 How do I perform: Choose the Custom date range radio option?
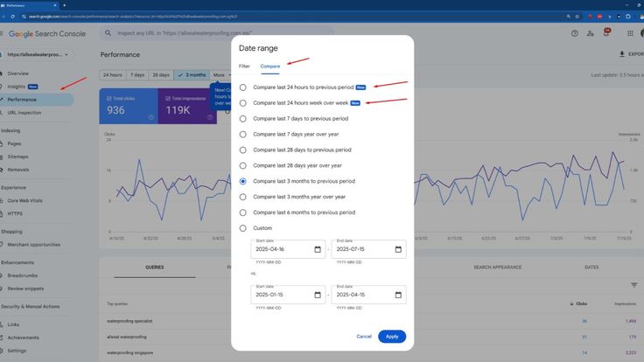tap(243, 228)
